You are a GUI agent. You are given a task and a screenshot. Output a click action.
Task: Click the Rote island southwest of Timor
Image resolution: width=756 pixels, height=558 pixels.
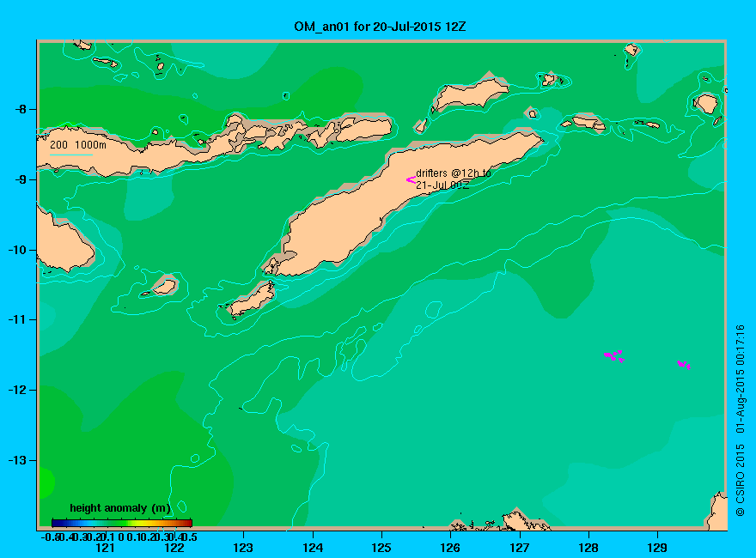pos(252,300)
